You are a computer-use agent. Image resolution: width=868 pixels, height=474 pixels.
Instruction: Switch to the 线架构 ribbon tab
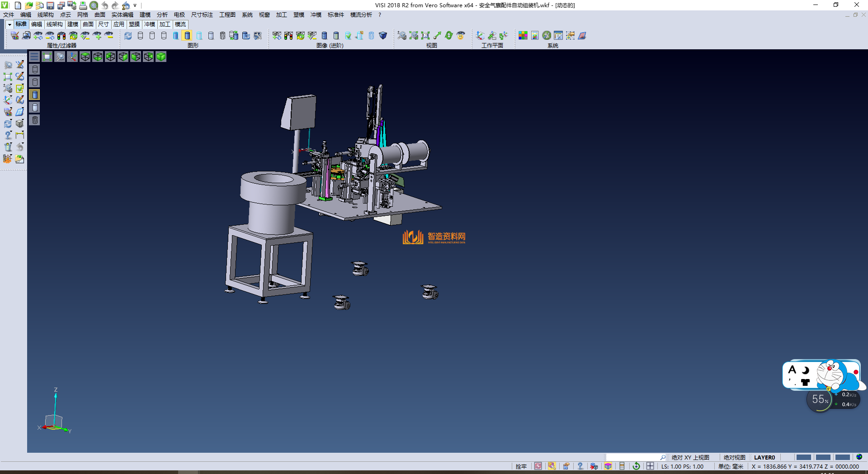[x=54, y=24]
